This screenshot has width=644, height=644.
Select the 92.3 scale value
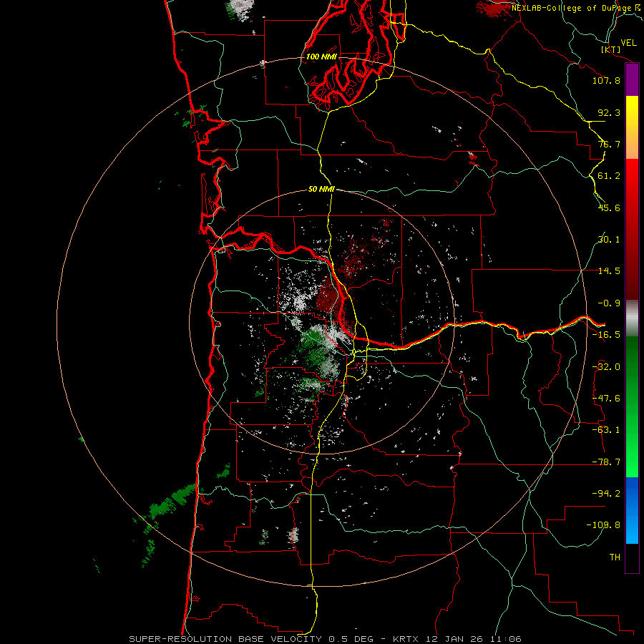click(x=609, y=112)
